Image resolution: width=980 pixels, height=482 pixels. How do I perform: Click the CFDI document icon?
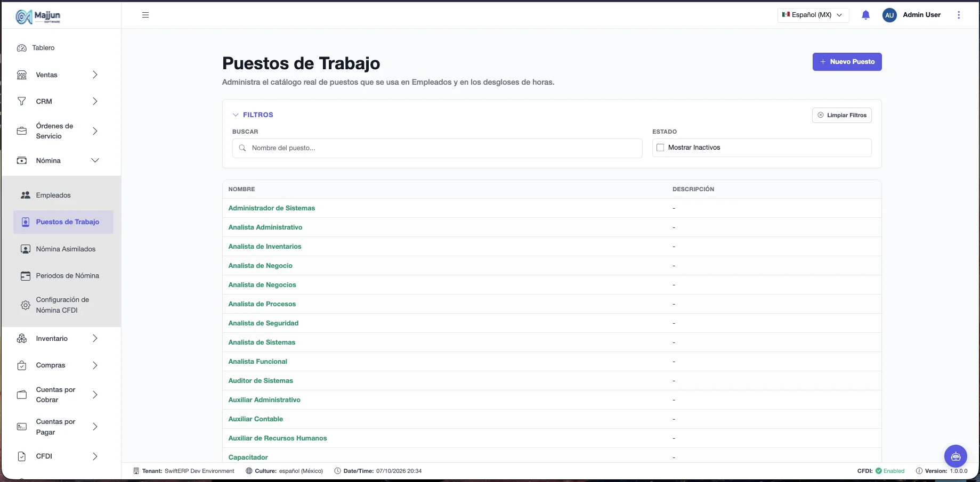coord(22,456)
